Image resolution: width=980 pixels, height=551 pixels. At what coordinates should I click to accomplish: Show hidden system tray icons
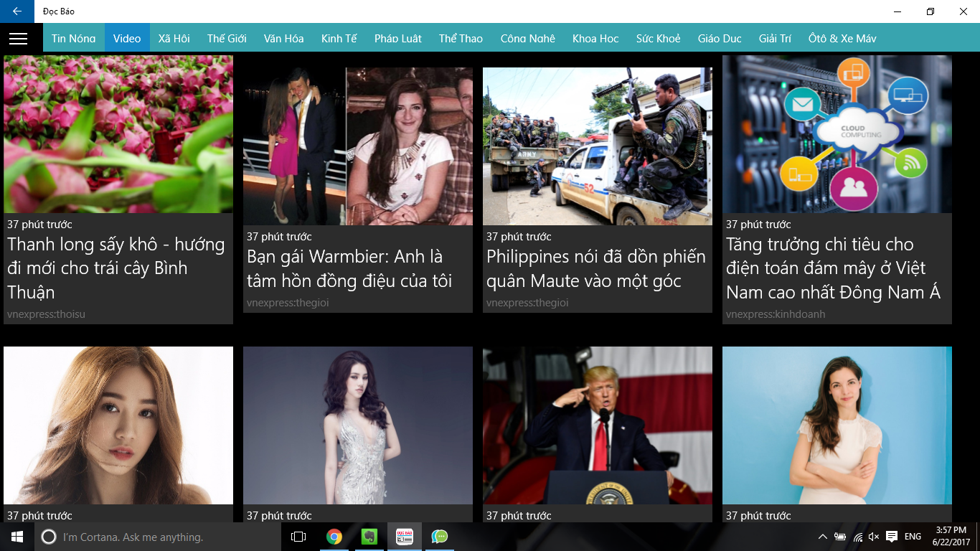(x=822, y=537)
